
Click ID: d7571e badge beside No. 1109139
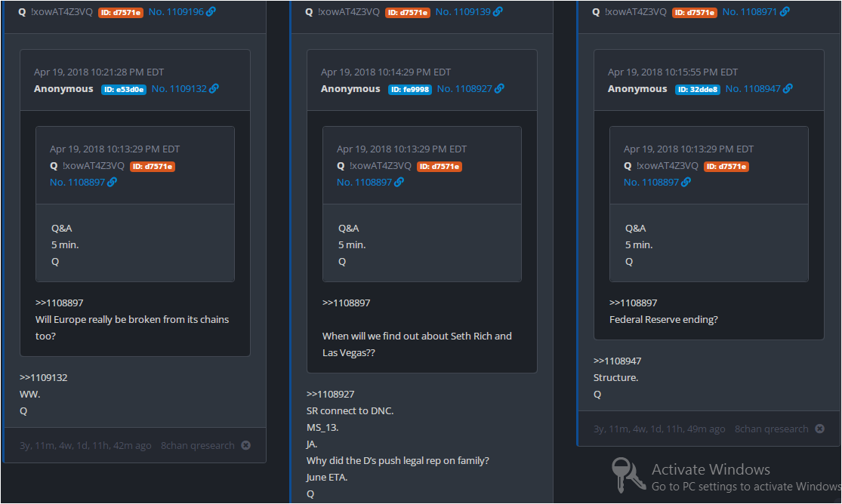coord(408,12)
